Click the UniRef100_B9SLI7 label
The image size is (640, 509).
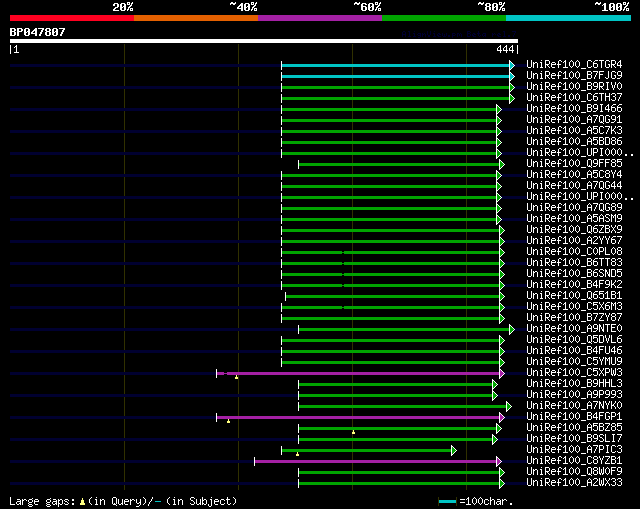(574, 439)
